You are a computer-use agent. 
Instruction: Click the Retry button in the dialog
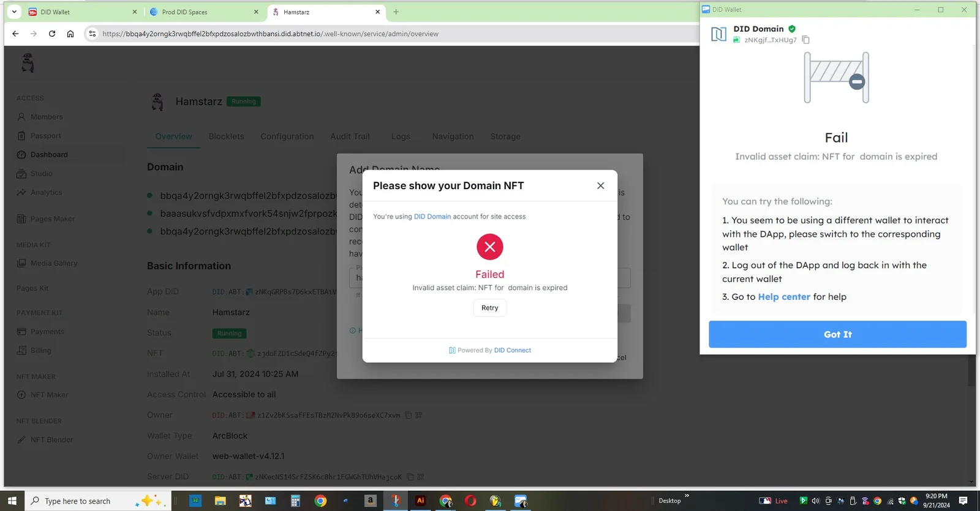[490, 308]
